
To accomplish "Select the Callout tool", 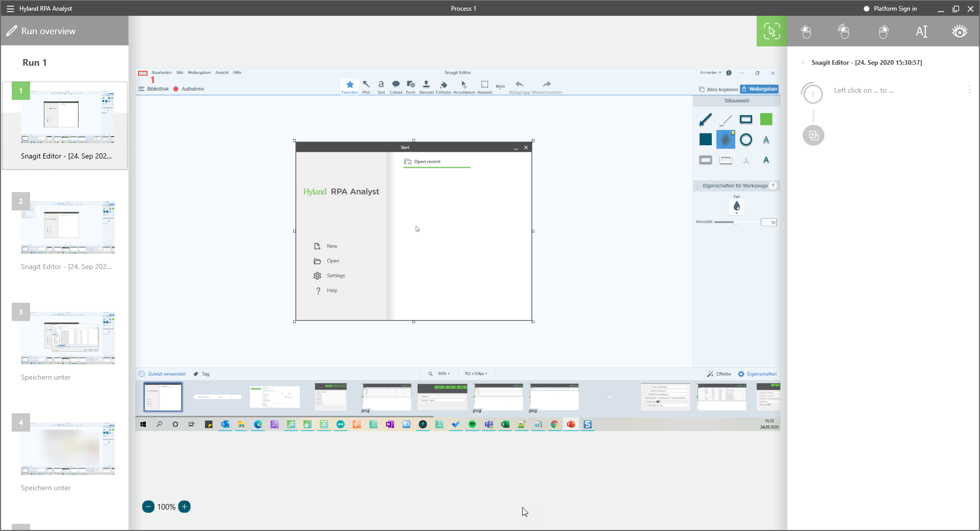I will click(396, 86).
